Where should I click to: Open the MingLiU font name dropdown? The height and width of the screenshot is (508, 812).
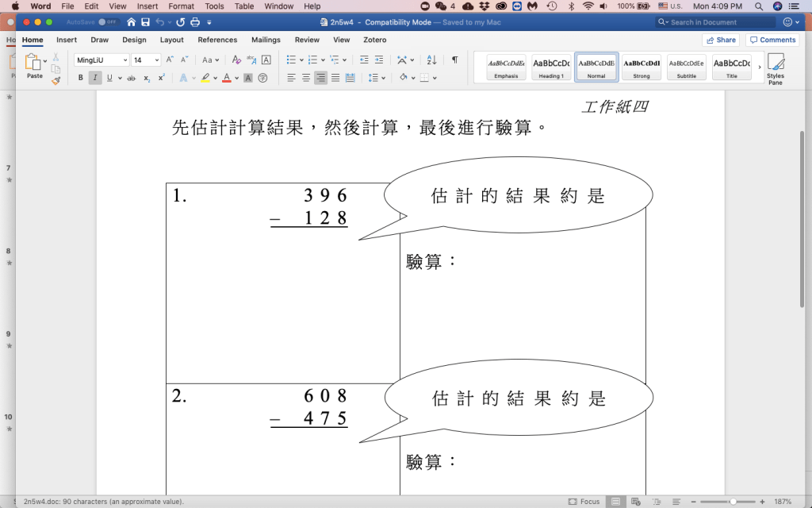tap(101, 60)
